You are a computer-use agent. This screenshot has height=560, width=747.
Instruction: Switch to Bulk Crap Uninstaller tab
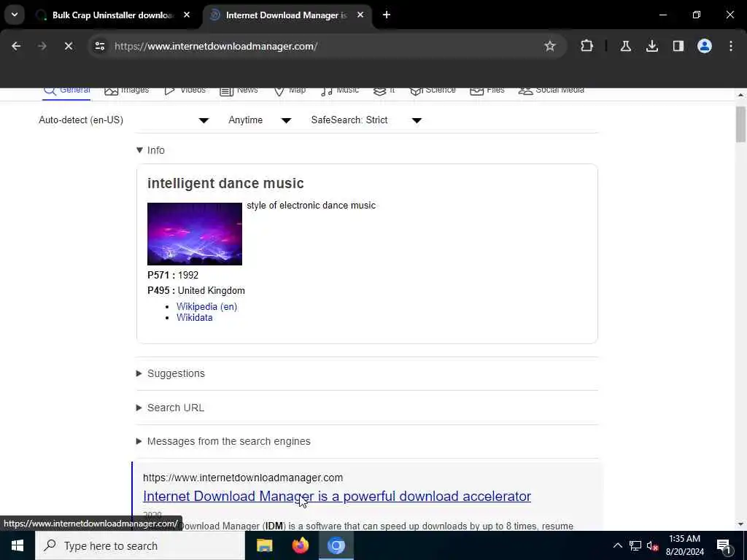[113, 15]
